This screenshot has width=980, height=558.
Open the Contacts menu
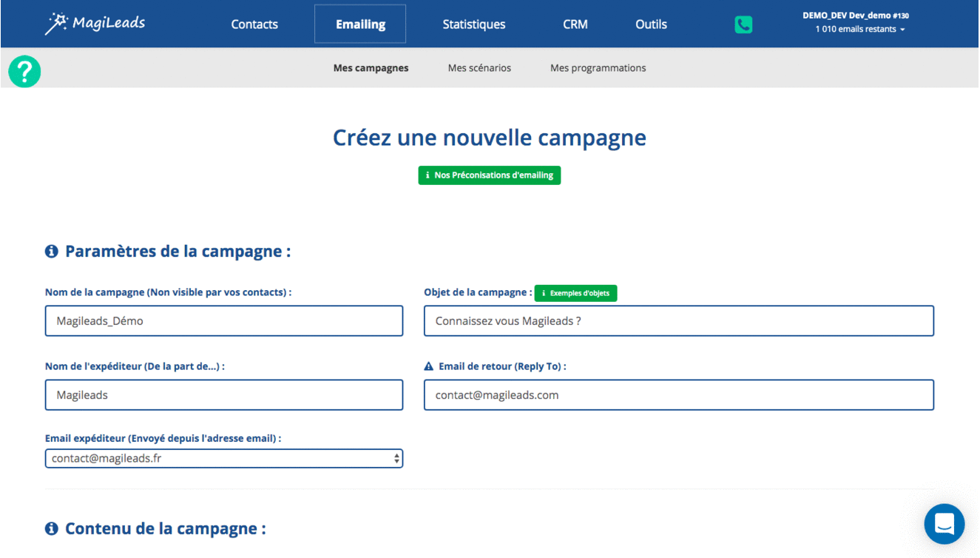[x=254, y=24]
